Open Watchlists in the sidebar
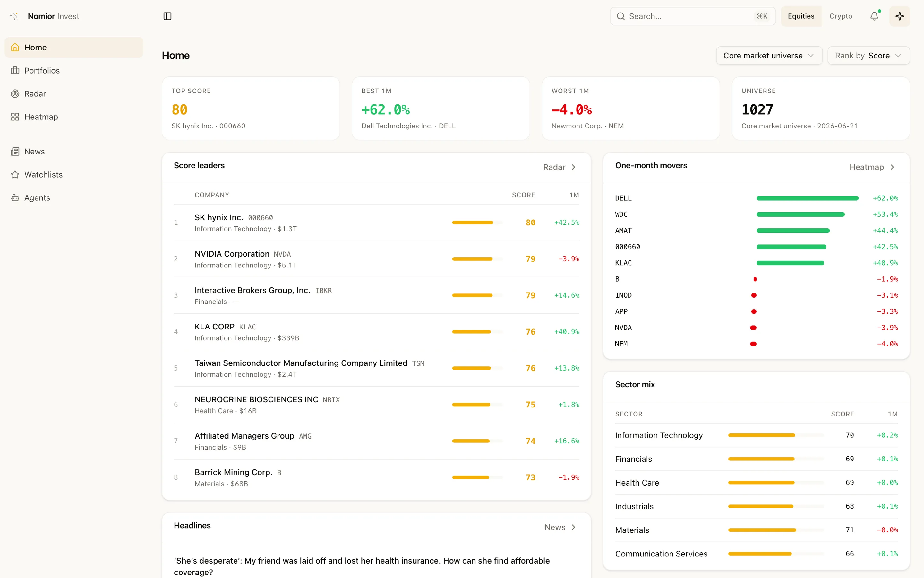 (74, 174)
